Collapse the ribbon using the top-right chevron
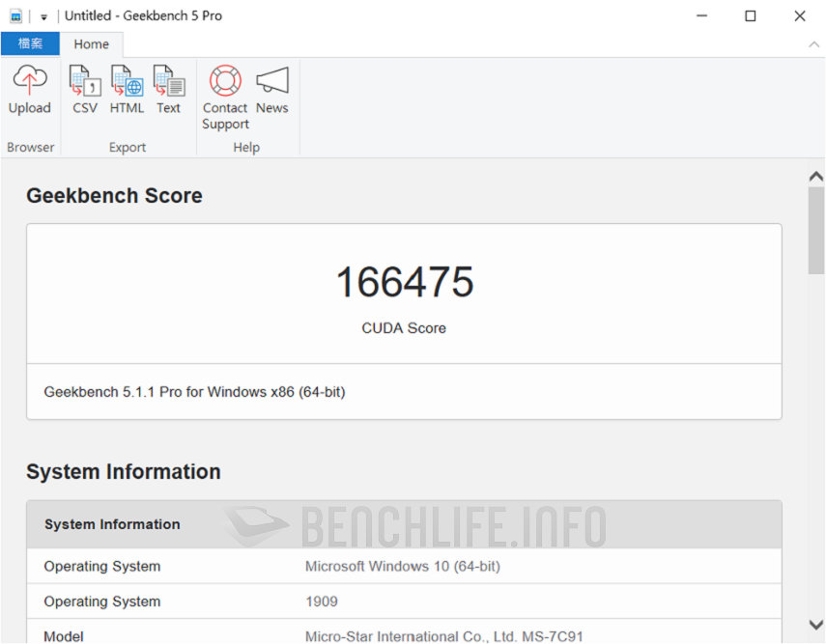 [x=814, y=44]
